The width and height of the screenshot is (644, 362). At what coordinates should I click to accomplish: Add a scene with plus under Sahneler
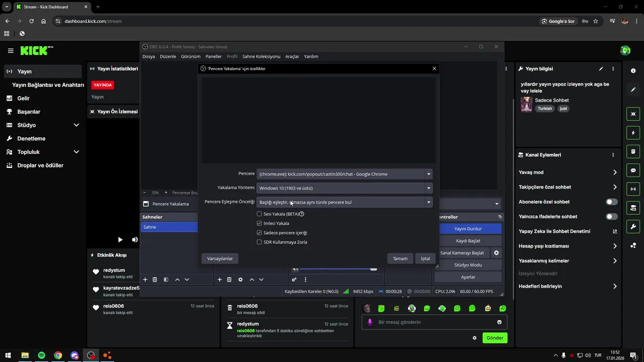click(x=145, y=280)
